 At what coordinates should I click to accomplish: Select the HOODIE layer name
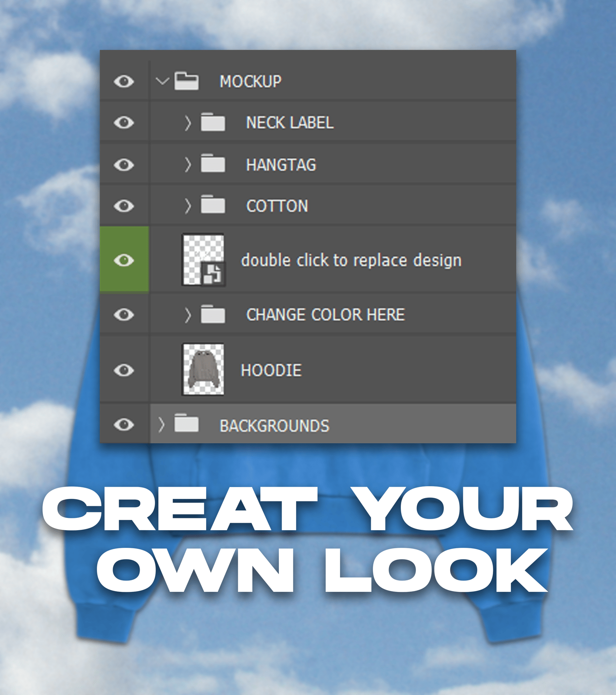(x=271, y=370)
